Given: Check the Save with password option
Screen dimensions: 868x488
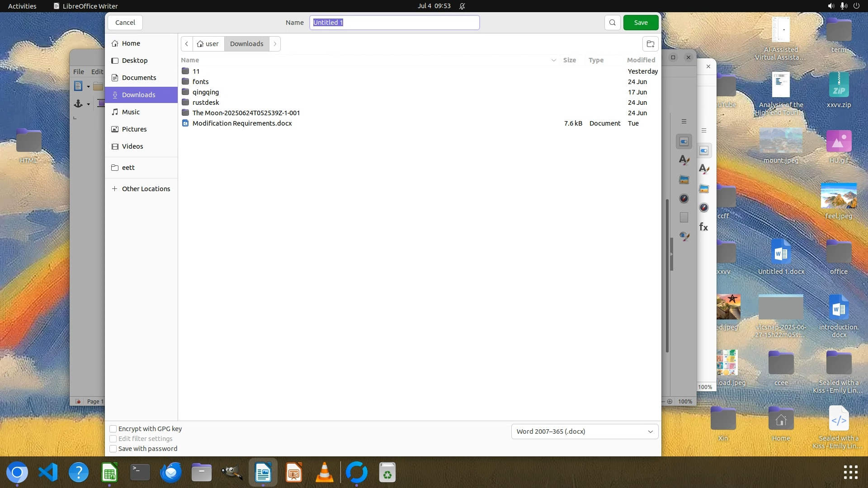Looking at the screenshot, I should (113, 449).
